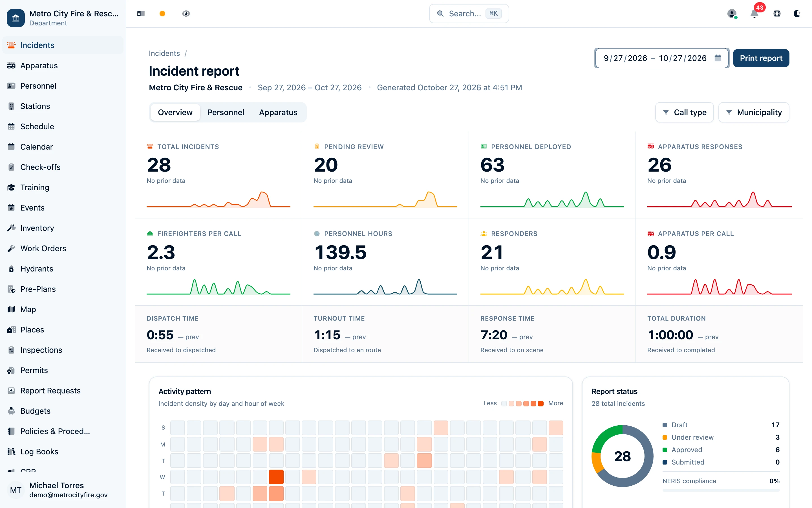Toggle the eye preview icon in top bar
This screenshot has height=508, width=812.
point(186,14)
